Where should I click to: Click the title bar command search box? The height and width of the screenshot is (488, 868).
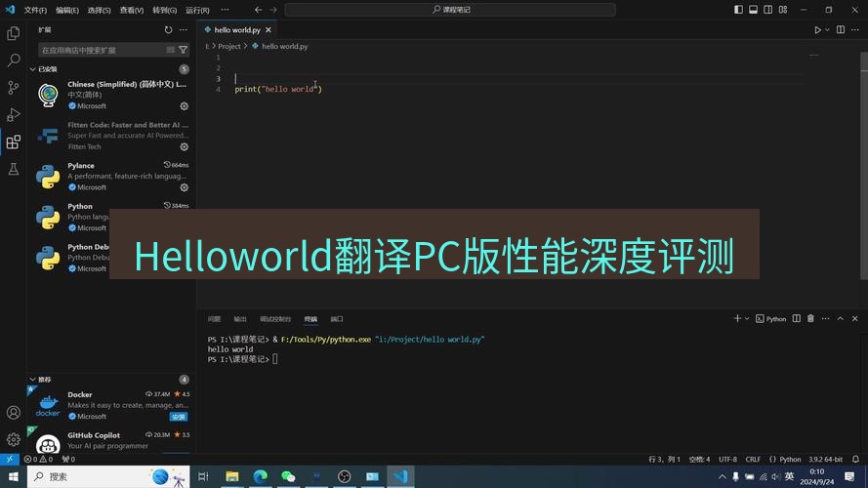tap(450, 10)
